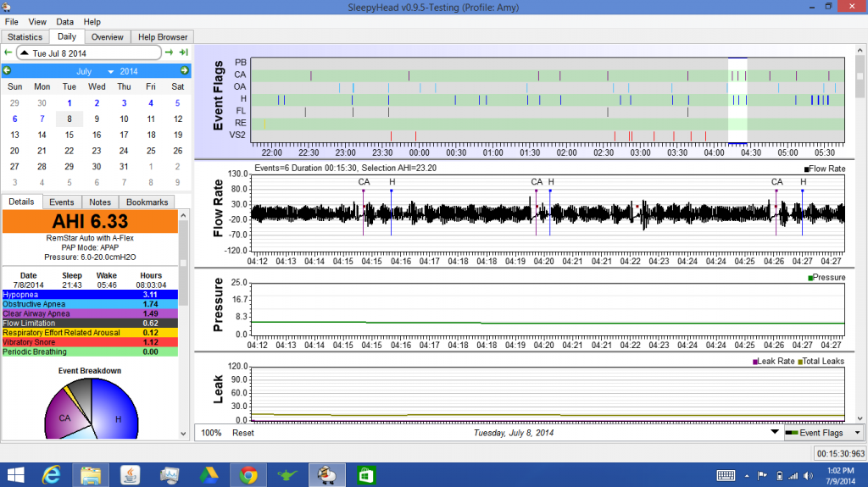Click the 100% zoom button
The height and width of the screenshot is (487, 868).
211,433
